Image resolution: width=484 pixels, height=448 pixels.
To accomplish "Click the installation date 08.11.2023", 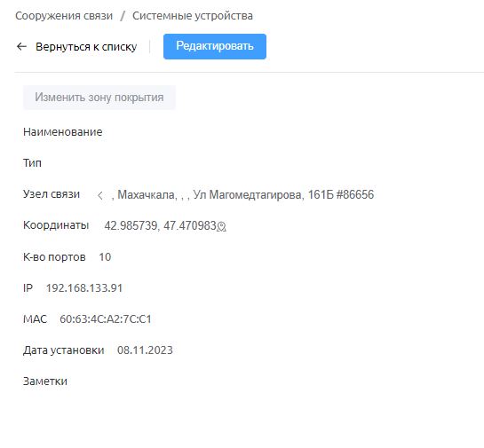I will coord(145,350).
